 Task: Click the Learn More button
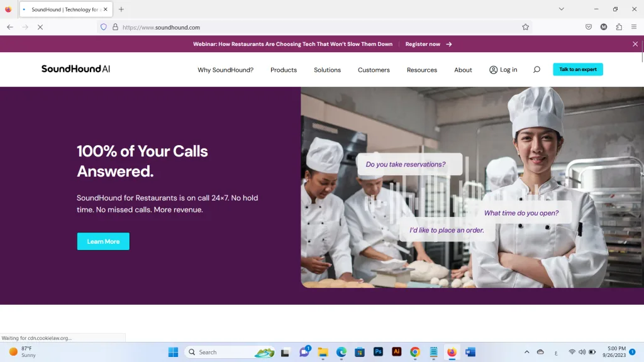click(103, 241)
